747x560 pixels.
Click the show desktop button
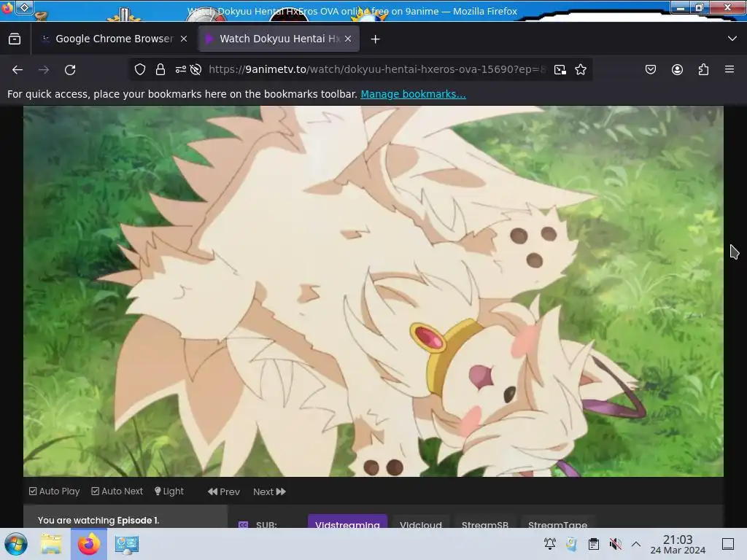(728, 544)
